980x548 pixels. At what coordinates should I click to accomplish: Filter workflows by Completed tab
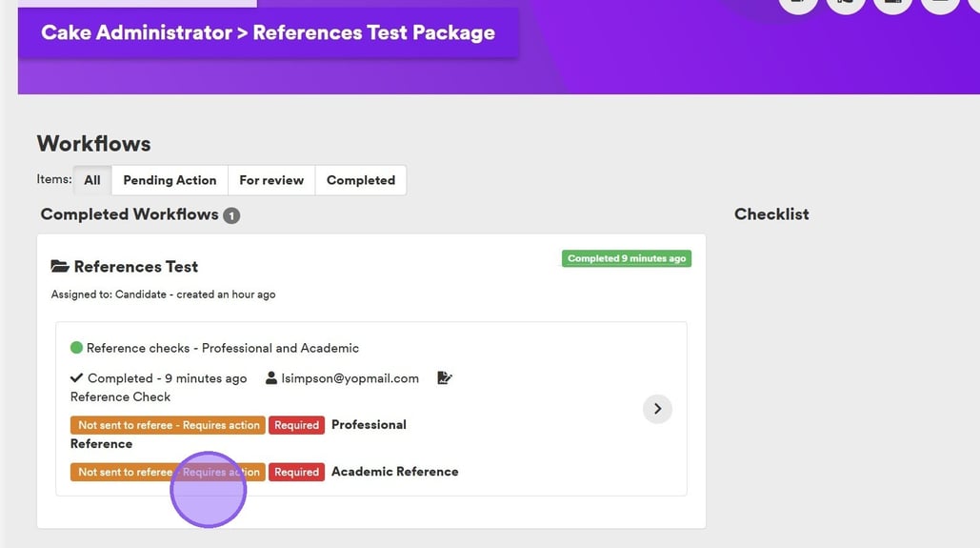point(361,180)
